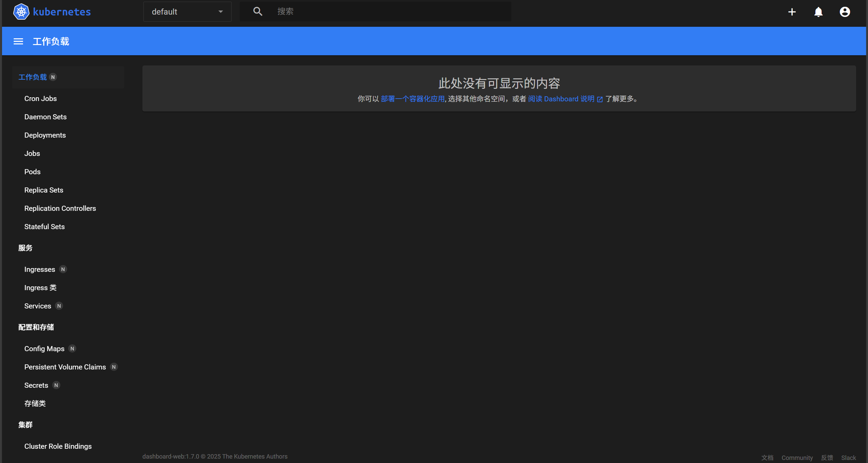Go to Stateful Sets
Viewport: 868px width, 463px height.
coord(44,227)
